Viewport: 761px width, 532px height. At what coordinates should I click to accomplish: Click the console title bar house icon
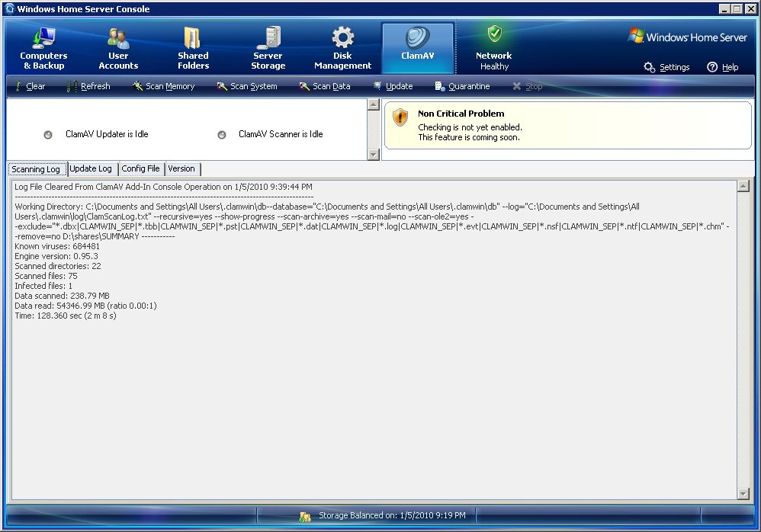(x=10, y=8)
